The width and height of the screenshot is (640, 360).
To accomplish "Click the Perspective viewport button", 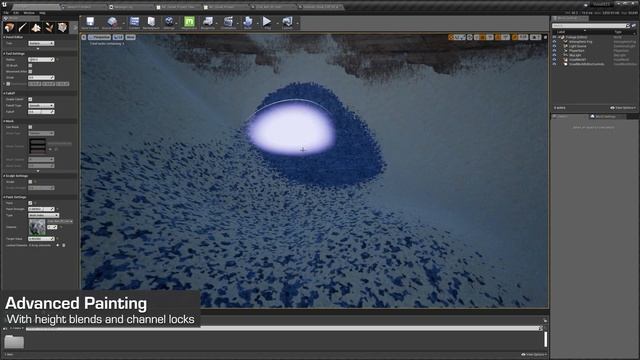I will pos(100,37).
